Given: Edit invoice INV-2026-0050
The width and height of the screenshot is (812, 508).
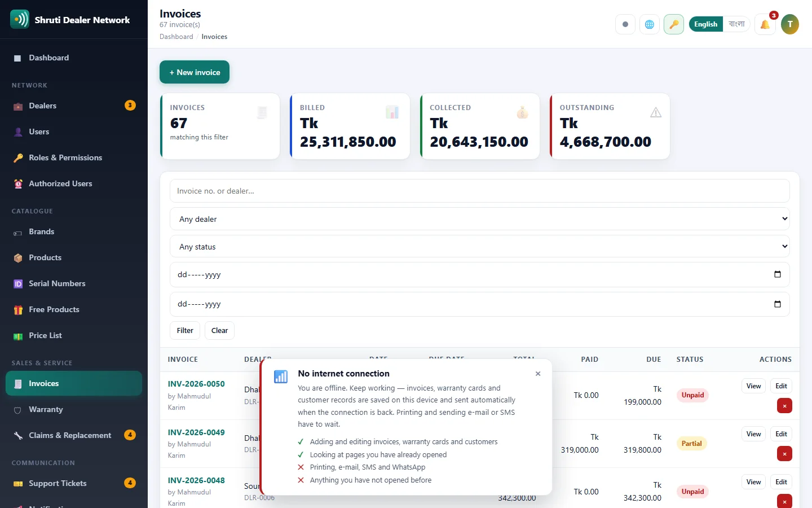Looking at the screenshot, I should [781, 386].
